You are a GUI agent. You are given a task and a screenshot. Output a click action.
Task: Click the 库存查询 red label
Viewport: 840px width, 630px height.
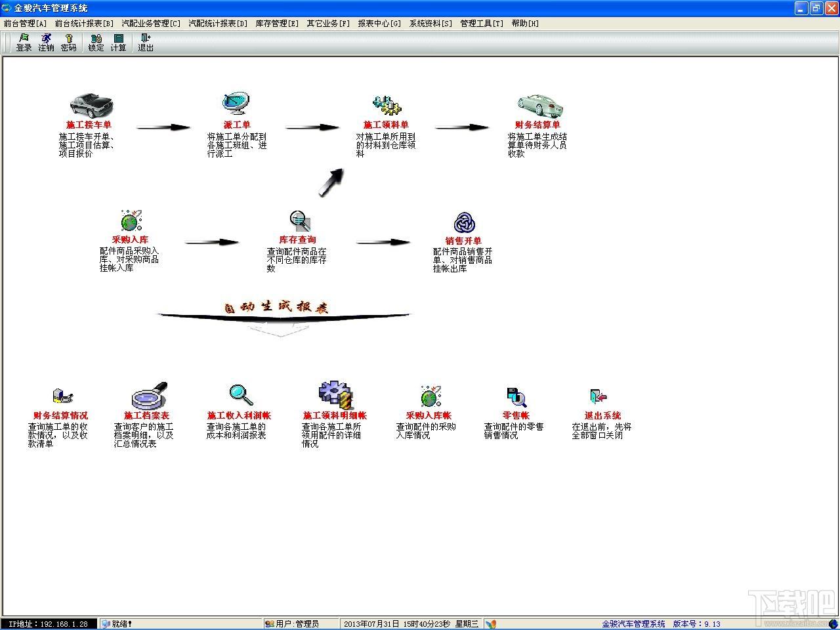297,240
